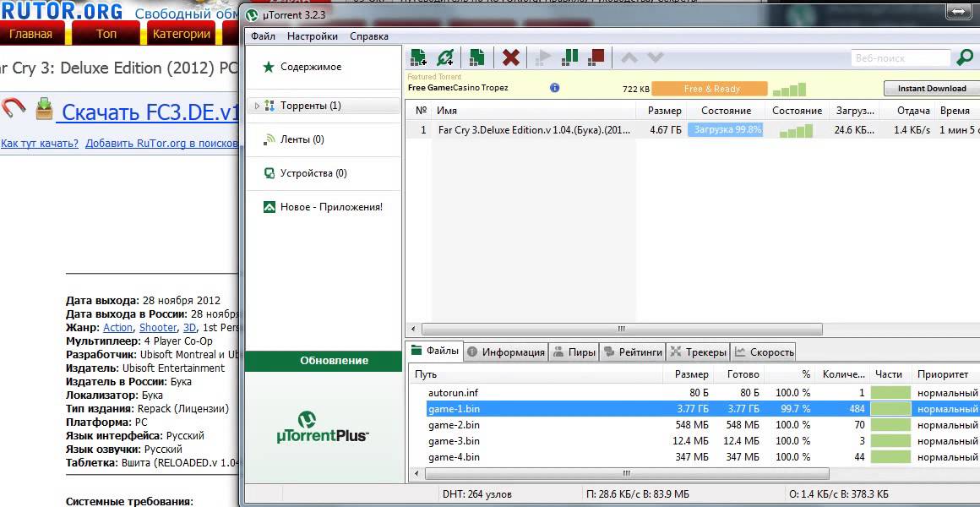
Task: Click the Action genre link in browser
Action: tap(117, 328)
